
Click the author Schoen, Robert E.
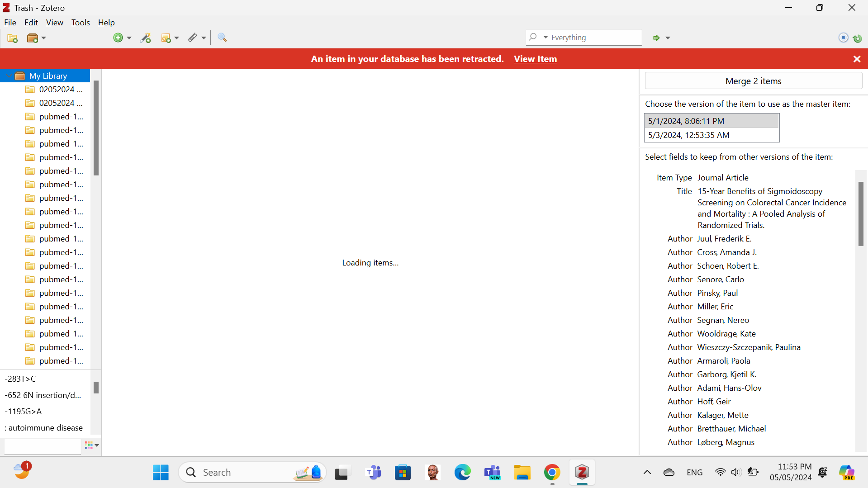click(x=728, y=266)
